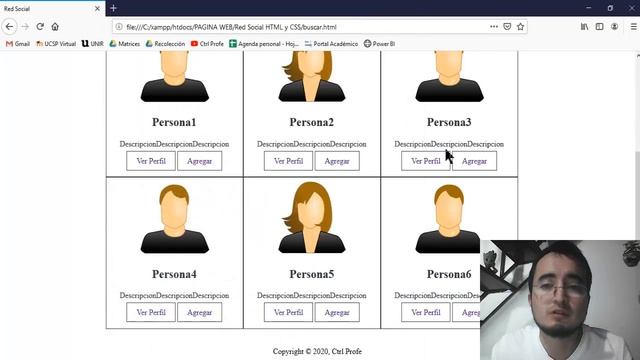Select the Red Social browser tab
This screenshot has height=360, width=640.
click(x=53, y=9)
